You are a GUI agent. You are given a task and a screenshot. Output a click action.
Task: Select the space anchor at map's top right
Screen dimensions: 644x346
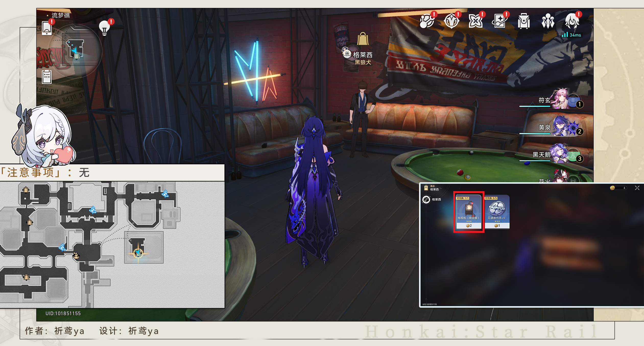(x=165, y=194)
